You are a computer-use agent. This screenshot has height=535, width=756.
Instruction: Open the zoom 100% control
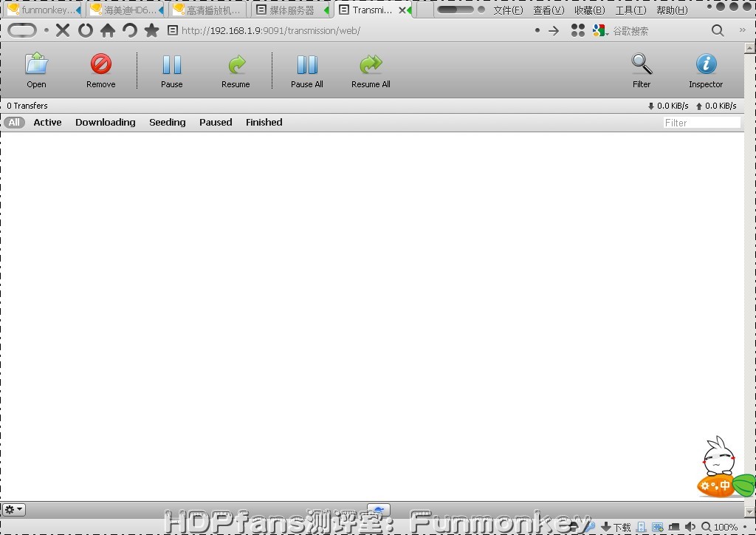(719, 528)
